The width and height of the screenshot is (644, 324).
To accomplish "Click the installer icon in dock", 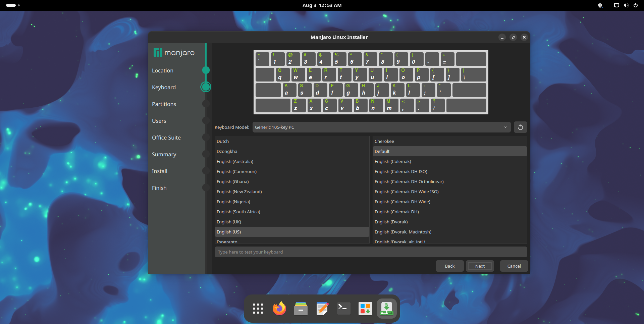I will point(386,309).
